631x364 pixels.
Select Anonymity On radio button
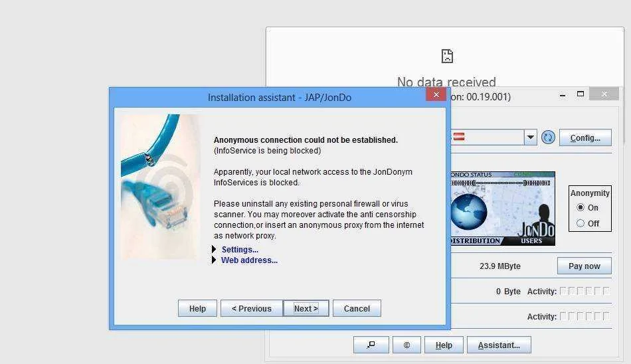(x=581, y=207)
